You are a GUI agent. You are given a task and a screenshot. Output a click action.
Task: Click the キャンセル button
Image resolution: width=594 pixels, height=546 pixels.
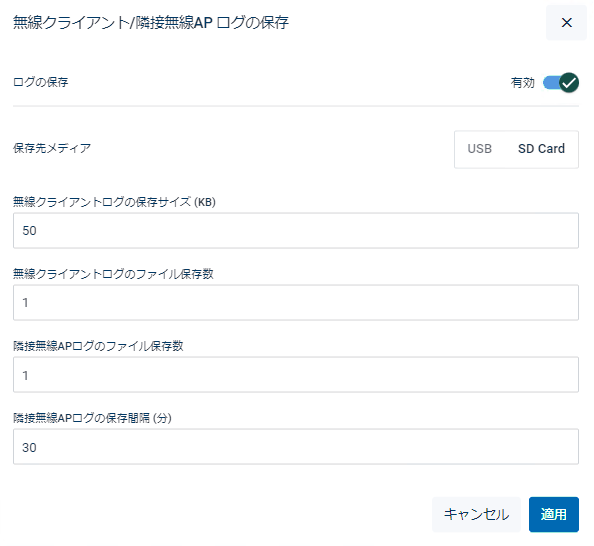[477, 515]
